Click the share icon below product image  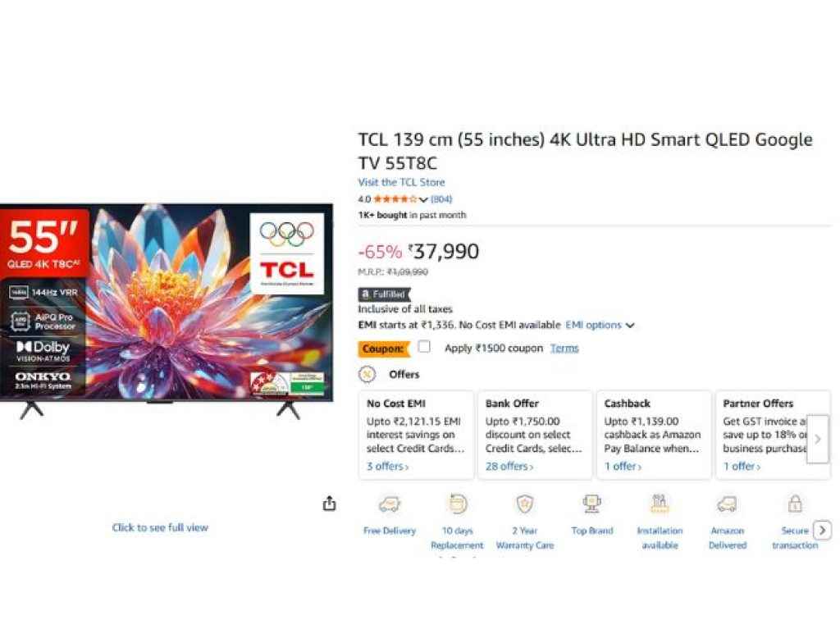[329, 504]
